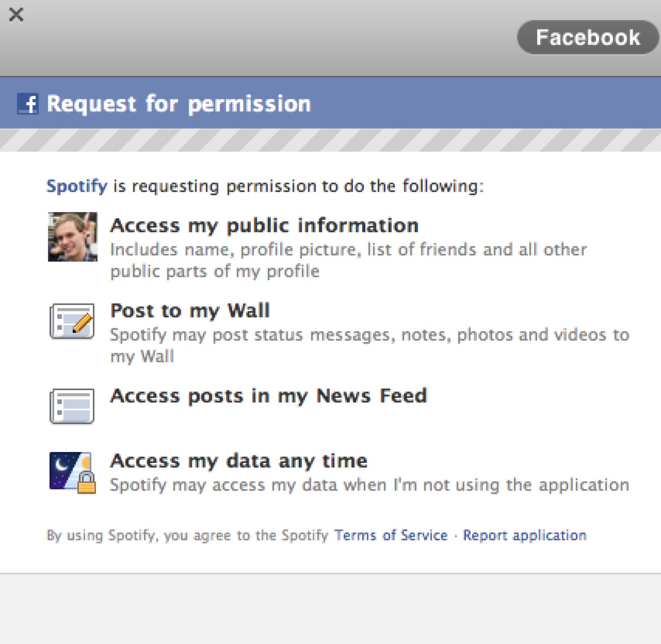661x644 pixels.
Task: Click the moon and padlock offline access icon
Action: click(x=73, y=472)
